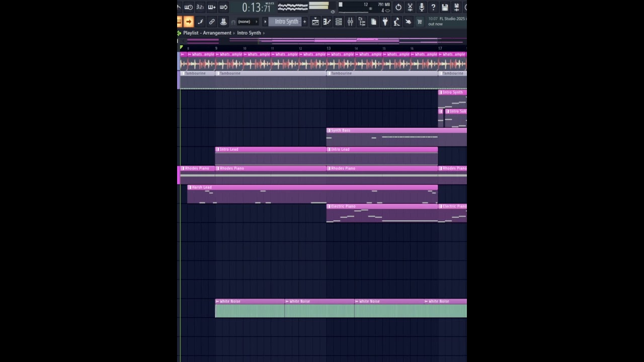Toggle countdown before recording icon
Viewport: 644px width, 362px height.
[189, 7]
